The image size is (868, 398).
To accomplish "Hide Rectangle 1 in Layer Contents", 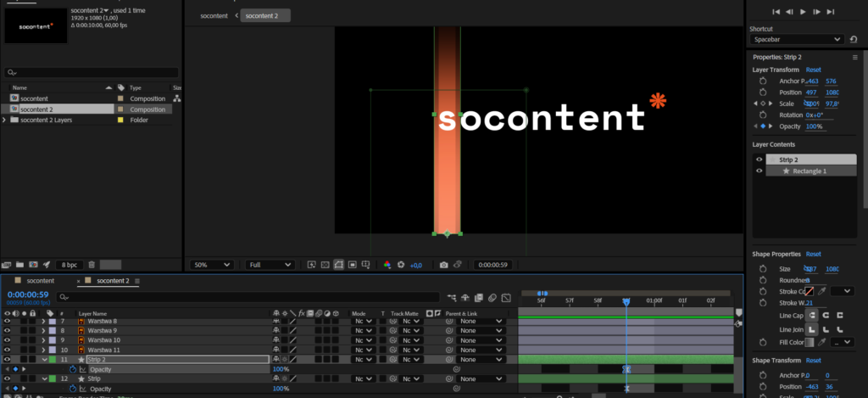I will (759, 171).
